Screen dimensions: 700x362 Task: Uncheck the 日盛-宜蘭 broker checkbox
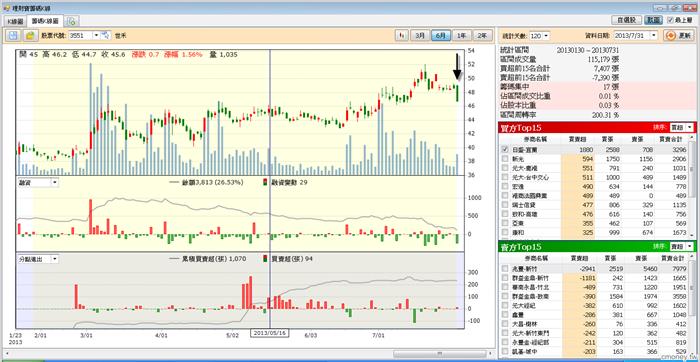(505, 150)
